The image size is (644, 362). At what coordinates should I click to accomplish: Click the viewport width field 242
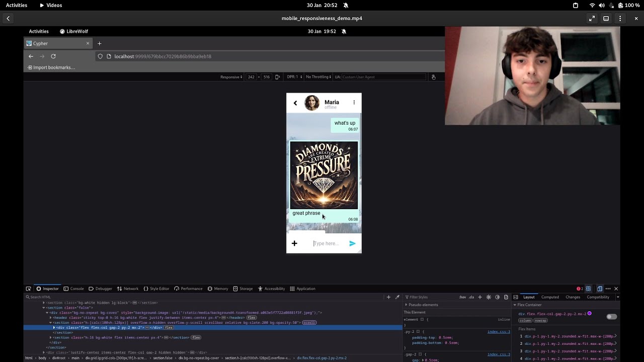point(251,77)
